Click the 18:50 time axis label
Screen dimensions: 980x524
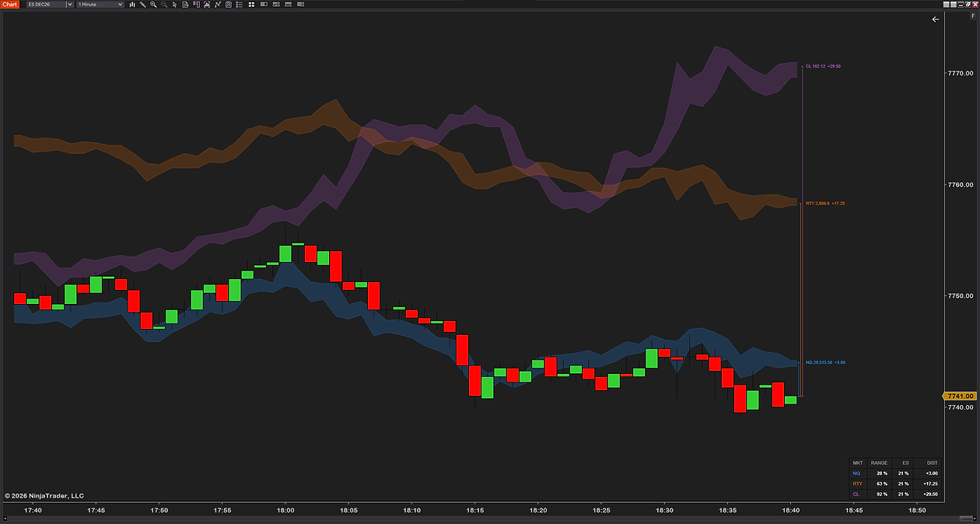917,510
